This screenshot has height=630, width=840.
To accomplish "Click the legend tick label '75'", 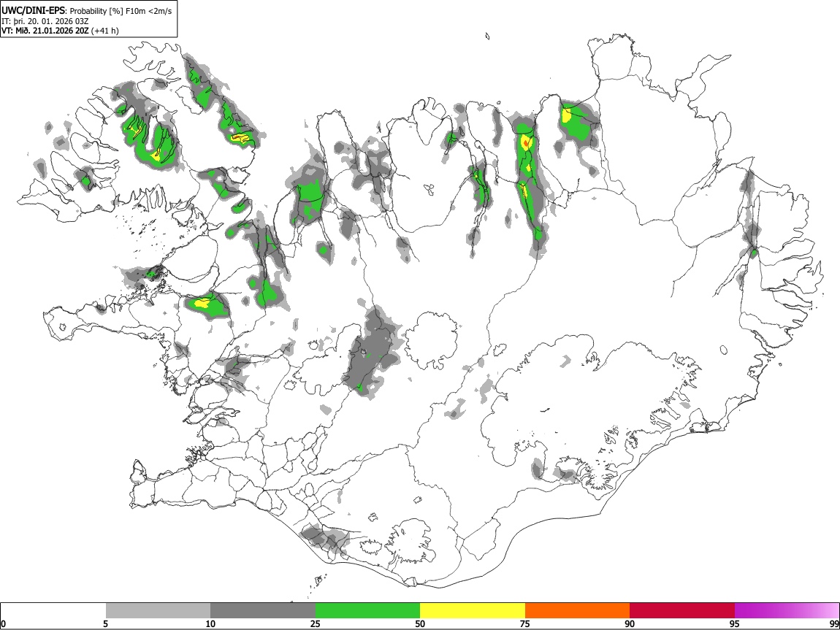I will click(x=524, y=623).
